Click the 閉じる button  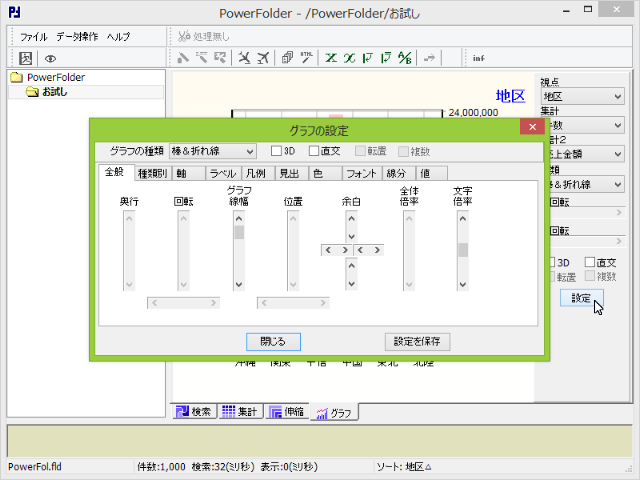[273, 342]
